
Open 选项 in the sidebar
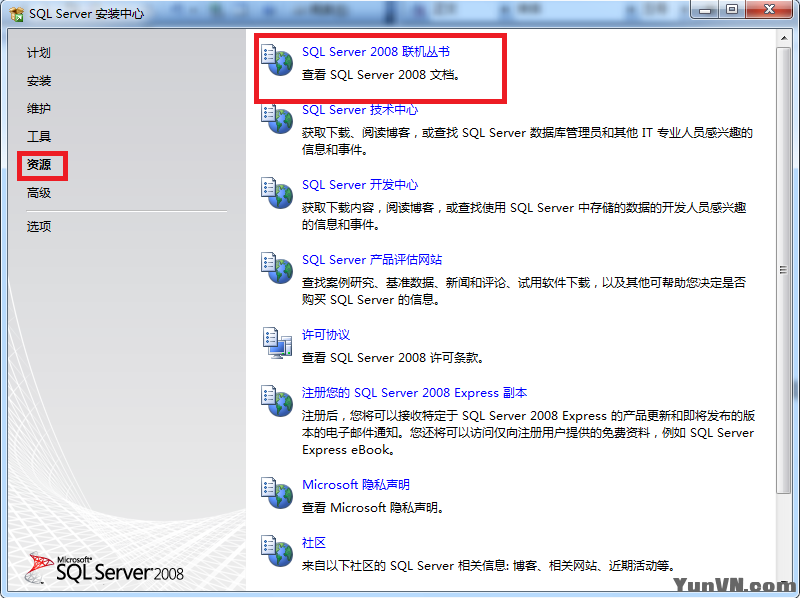(x=39, y=226)
